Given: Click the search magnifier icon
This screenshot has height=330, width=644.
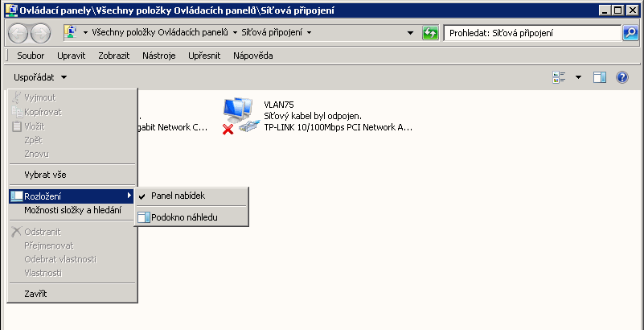Looking at the screenshot, I should click(x=630, y=33).
